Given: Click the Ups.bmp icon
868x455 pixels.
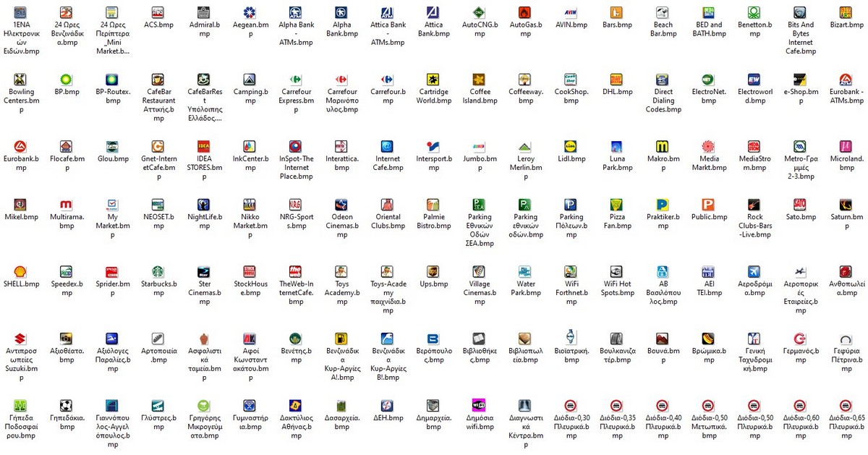Looking at the screenshot, I should (x=433, y=272).
